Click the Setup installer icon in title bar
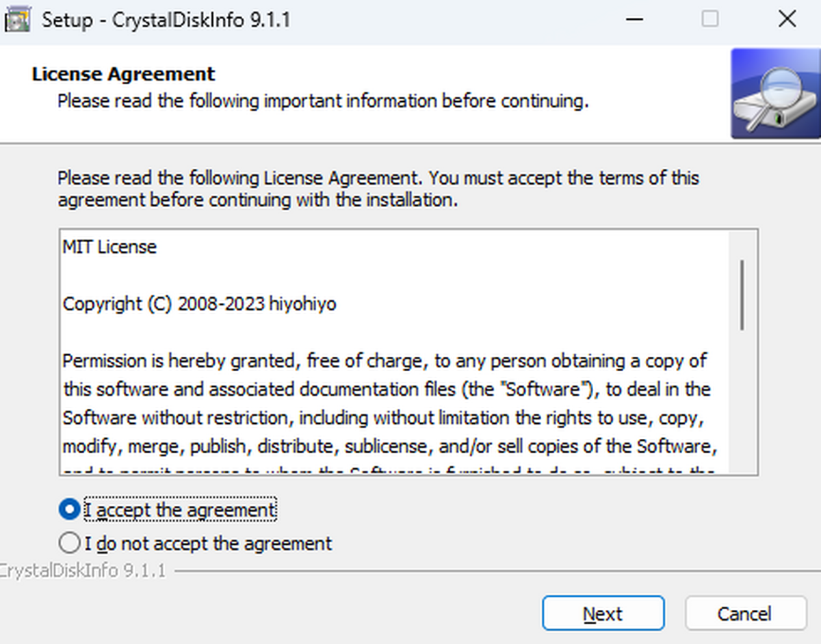The width and height of the screenshot is (821, 644). [x=17, y=19]
